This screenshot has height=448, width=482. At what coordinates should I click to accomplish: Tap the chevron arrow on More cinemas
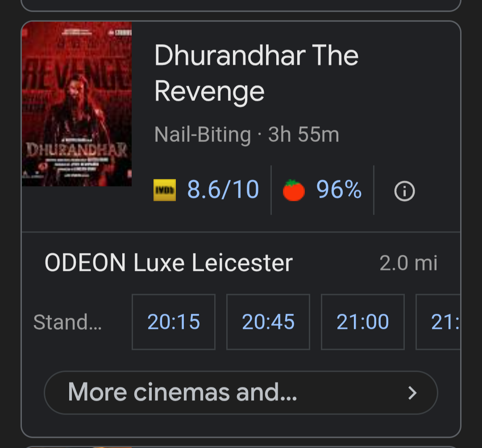pos(412,393)
